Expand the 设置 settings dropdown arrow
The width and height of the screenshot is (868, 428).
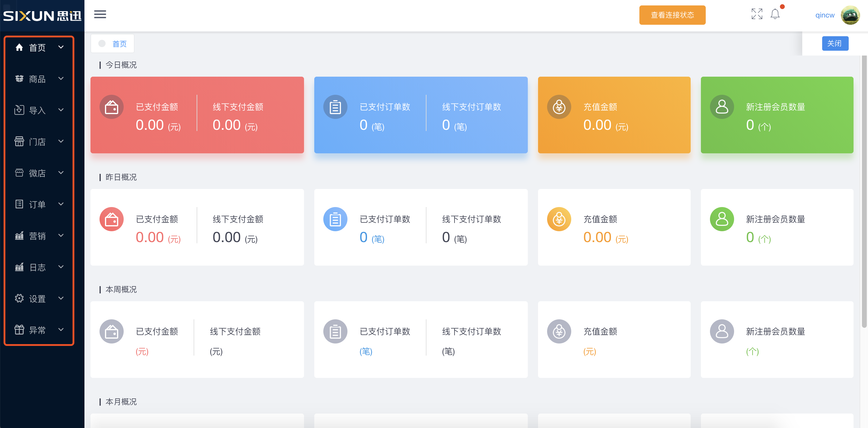click(x=61, y=298)
